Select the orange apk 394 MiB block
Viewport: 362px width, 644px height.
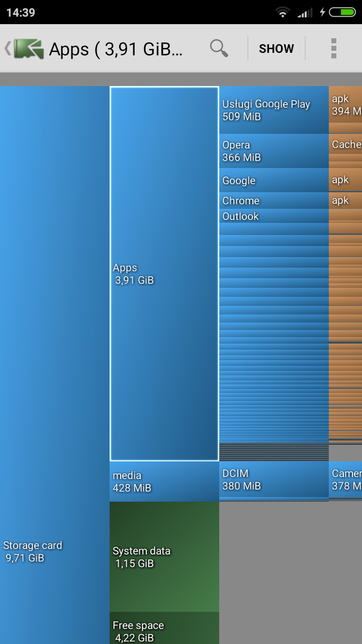pos(345,105)
